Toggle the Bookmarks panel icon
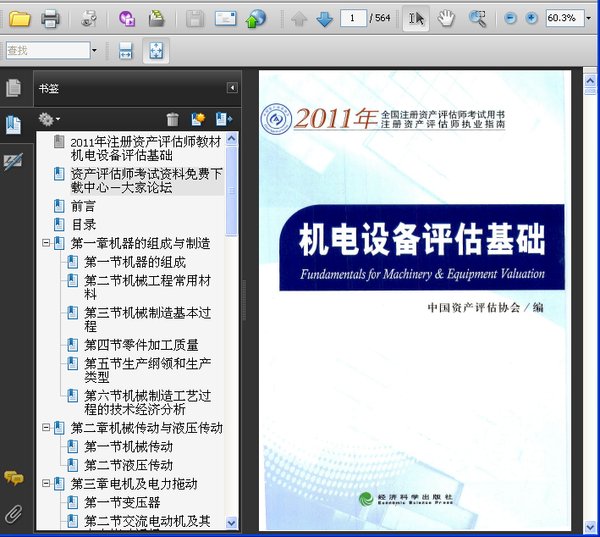Viewport: 600px width, 537px height. [13, 124]
